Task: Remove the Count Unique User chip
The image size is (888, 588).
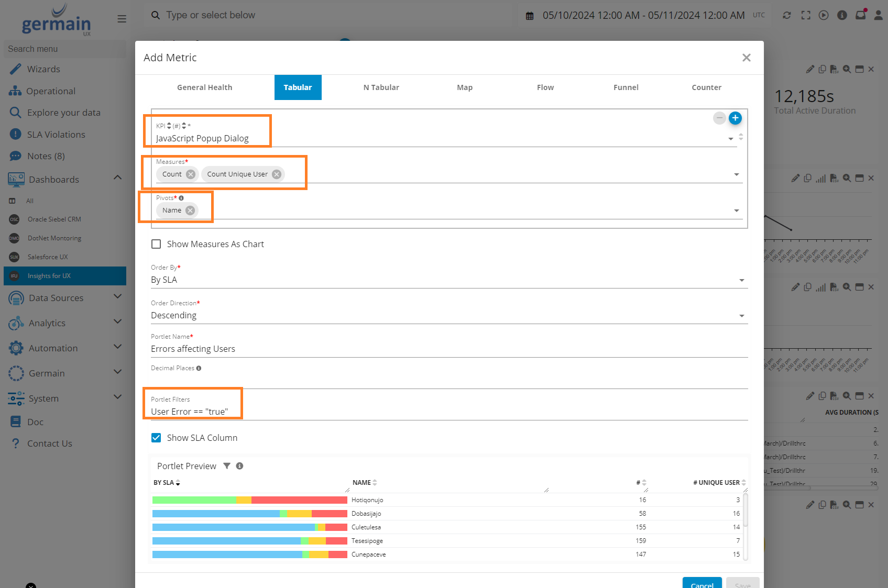Action: tap(277, 174)
